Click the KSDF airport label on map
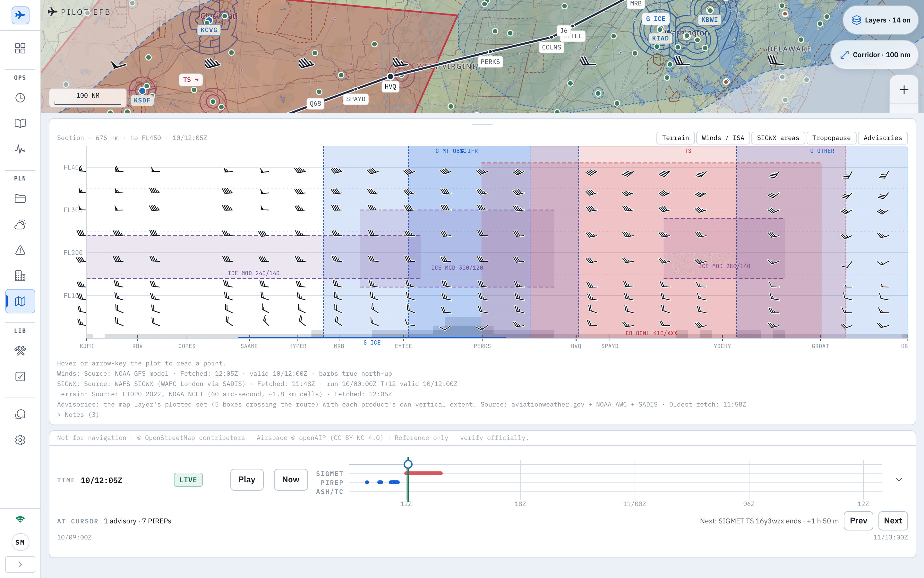 [142, 100]
